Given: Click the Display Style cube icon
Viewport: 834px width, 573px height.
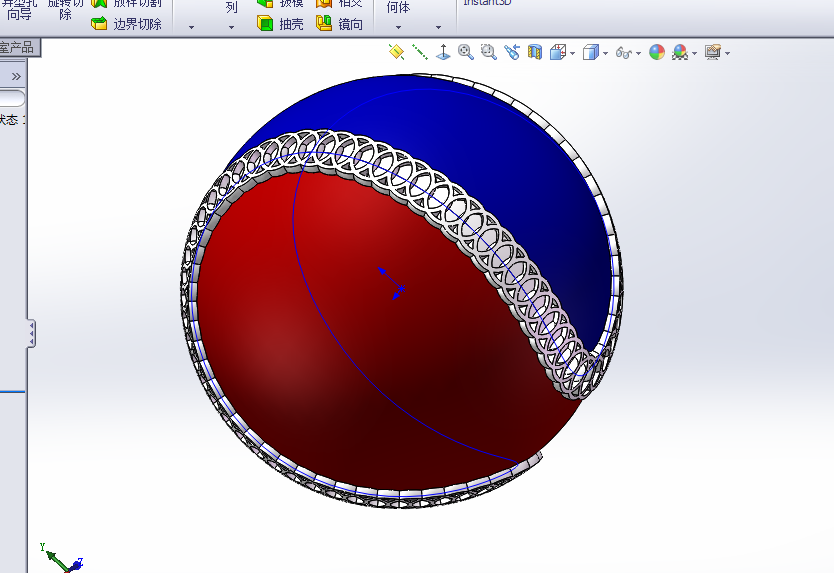Looking at the screenshot, I should pyautogui.click(x=590, y=52).
